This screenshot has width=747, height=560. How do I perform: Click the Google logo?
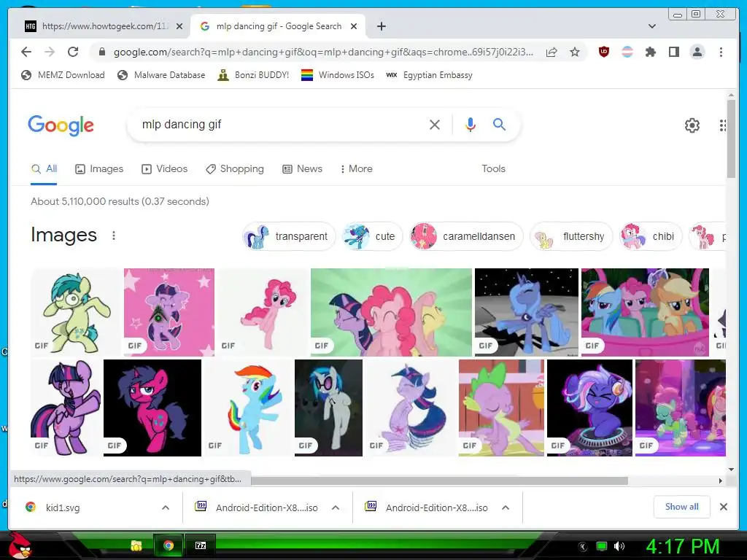click(61, 125)
